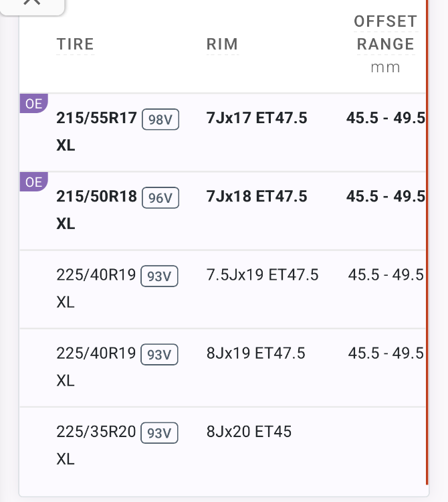Image resolution: width=448 pixels, height=502 pixels.
Task: Select rim 7.5Jx19 ET47.5
Action: [x=263, y=274]
